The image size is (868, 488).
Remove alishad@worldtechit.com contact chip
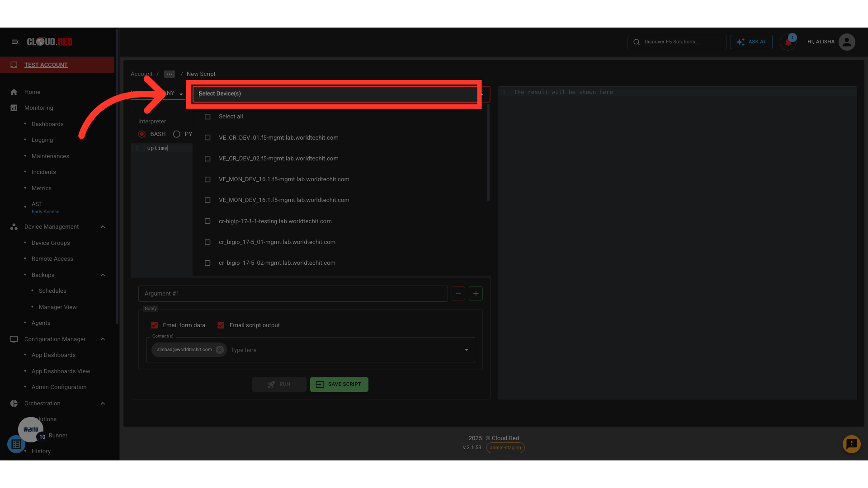point(220,350)
